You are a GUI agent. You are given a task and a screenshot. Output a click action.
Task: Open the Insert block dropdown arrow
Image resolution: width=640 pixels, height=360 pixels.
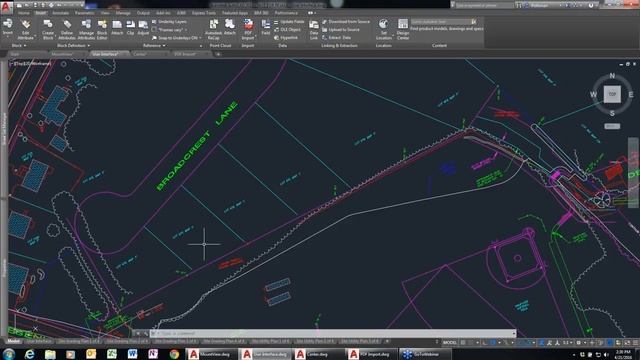point(7,37)
